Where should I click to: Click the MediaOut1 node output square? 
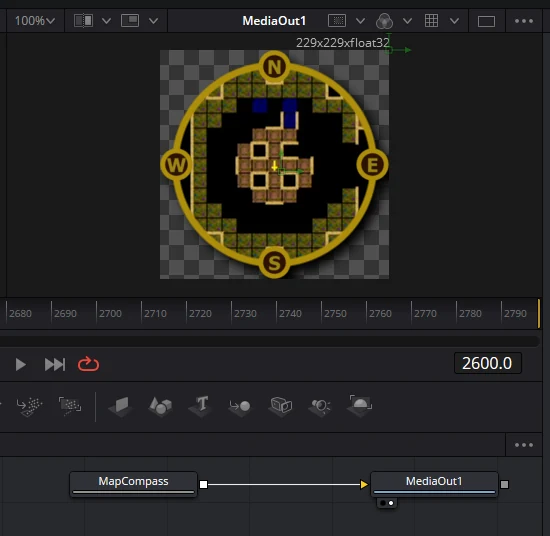[x=504, y=484]
